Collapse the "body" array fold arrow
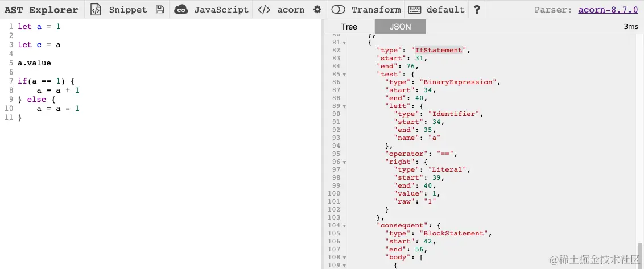Viewport: 644px width, 269px height. tap(344, 258)
